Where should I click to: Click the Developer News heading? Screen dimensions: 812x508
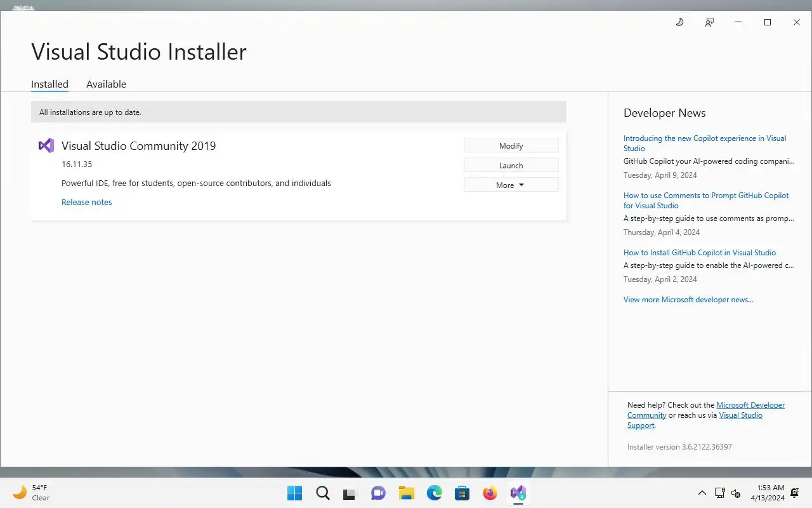664,112
